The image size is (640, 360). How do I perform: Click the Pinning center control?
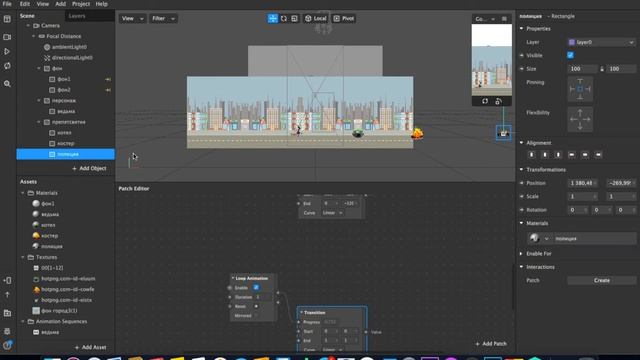coord(580,89)
